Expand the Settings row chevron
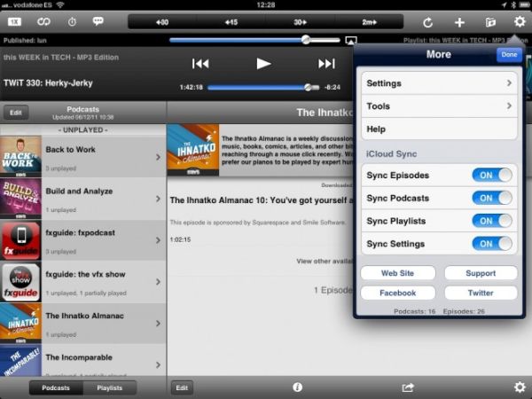Viewport: 532px width, 399px height. [509, 83]
